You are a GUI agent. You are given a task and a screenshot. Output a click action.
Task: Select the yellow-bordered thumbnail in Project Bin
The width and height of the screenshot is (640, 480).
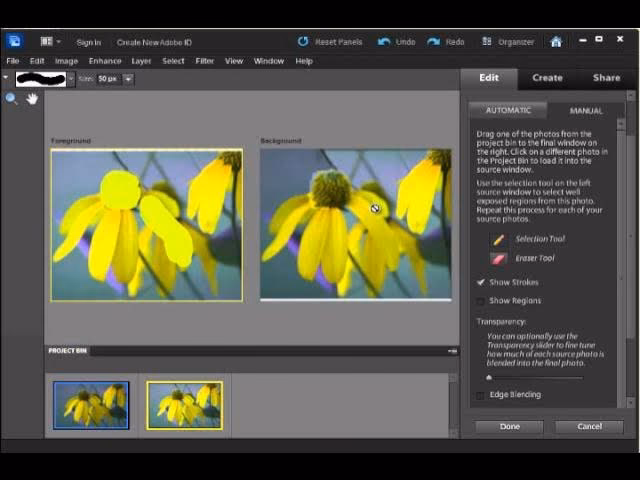185,405
